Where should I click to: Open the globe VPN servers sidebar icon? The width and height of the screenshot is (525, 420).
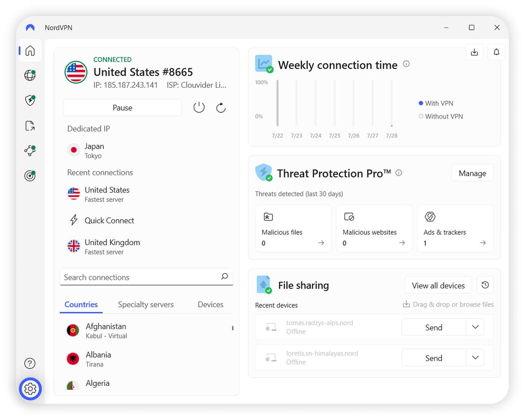pos(30,75)
